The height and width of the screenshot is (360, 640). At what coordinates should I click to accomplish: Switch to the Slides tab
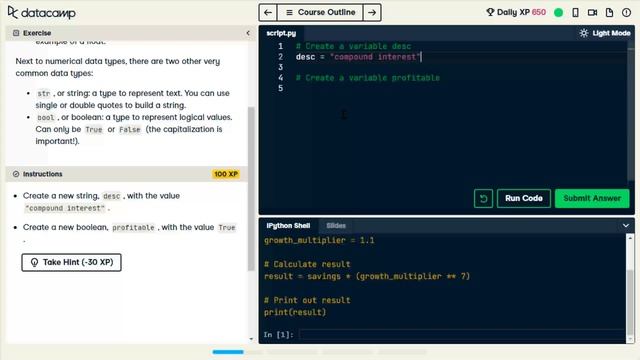point(336,226)
